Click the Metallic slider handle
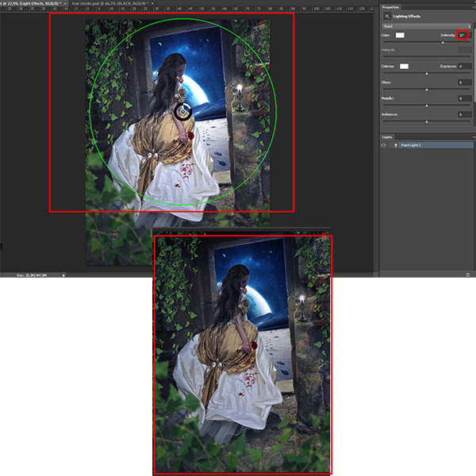This screenshot has width=476, height=476. coord(427,106)
